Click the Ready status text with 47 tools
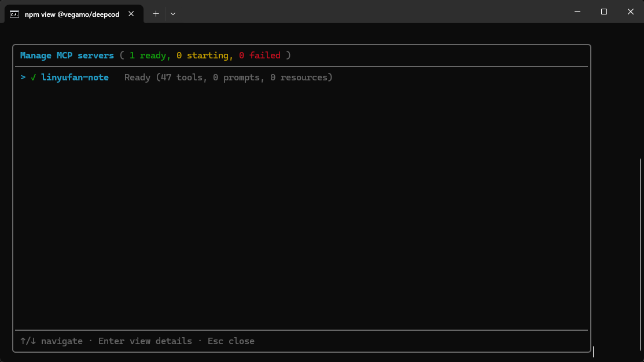Viewport: 644px width, 362px height. (x=229, y=77)
